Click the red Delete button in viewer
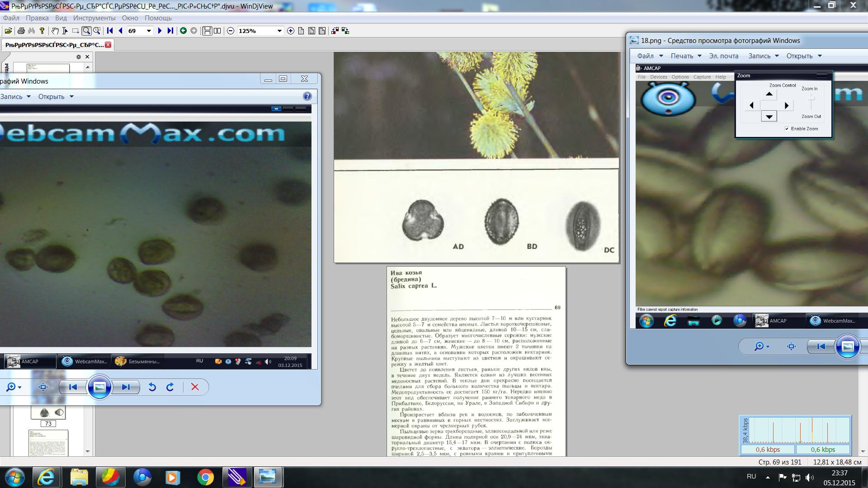868x488 pixels. (195, 387)
